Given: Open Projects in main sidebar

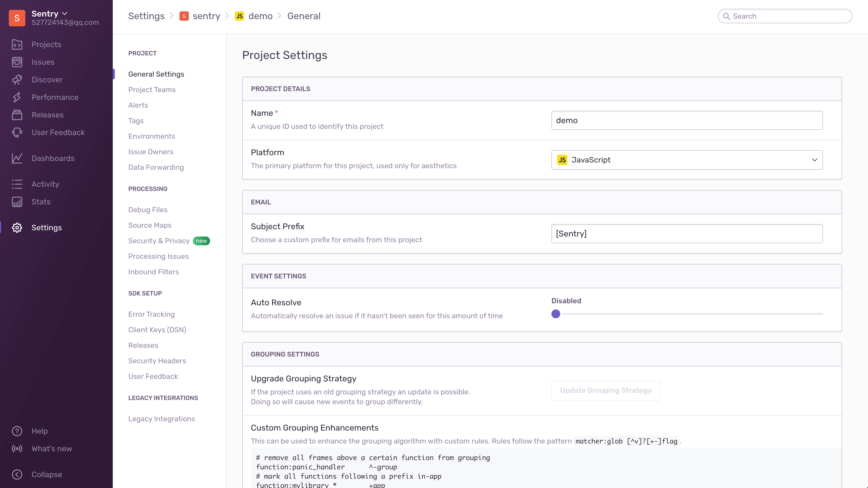Looking at the screenshot, I should tap(47, 45).
